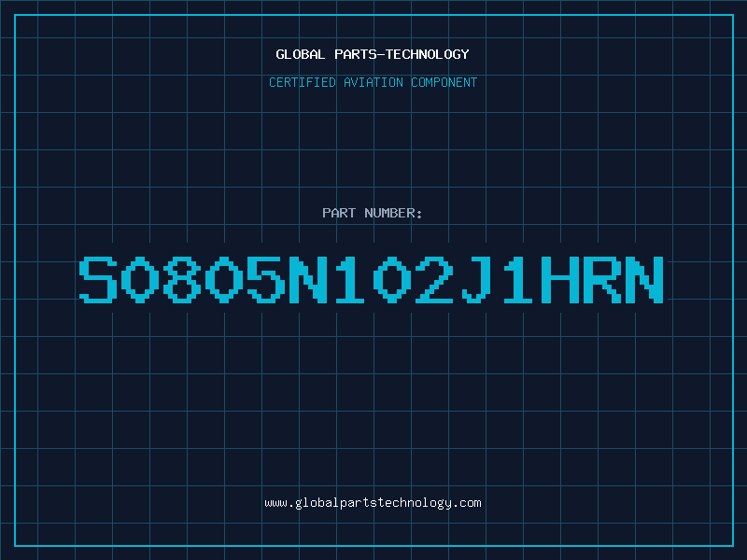
Task: Click the GLOBAL PARTS-TECHNOLOGY heading
Action: click(373, 54)
